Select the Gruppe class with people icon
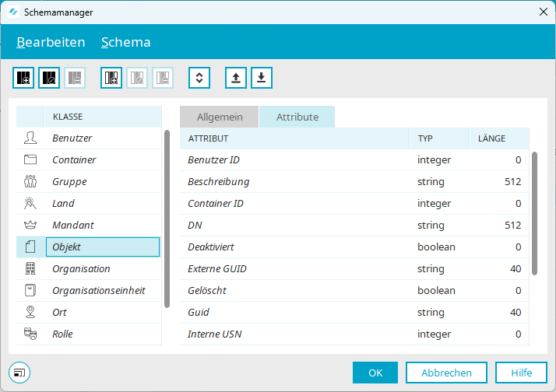Screen dimensions: 556x392 (69, 182)
